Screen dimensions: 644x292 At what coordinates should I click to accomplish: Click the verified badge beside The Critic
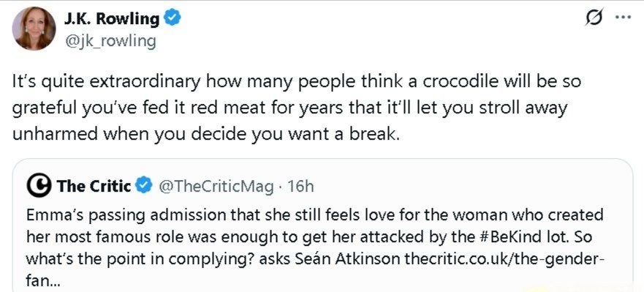tap(144, 187)
